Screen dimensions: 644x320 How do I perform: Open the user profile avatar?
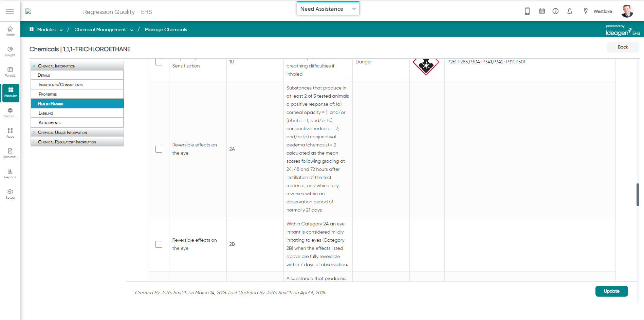point(627,11)
